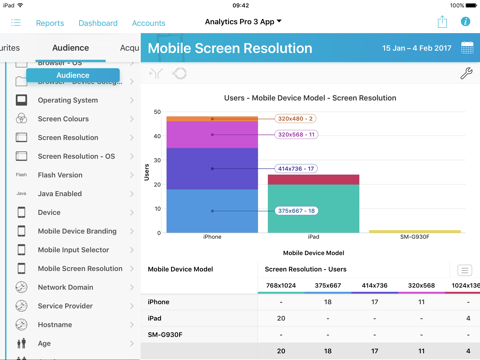Select the Mobile Input Selector icon
480x360 pixels.
[21, 249]
